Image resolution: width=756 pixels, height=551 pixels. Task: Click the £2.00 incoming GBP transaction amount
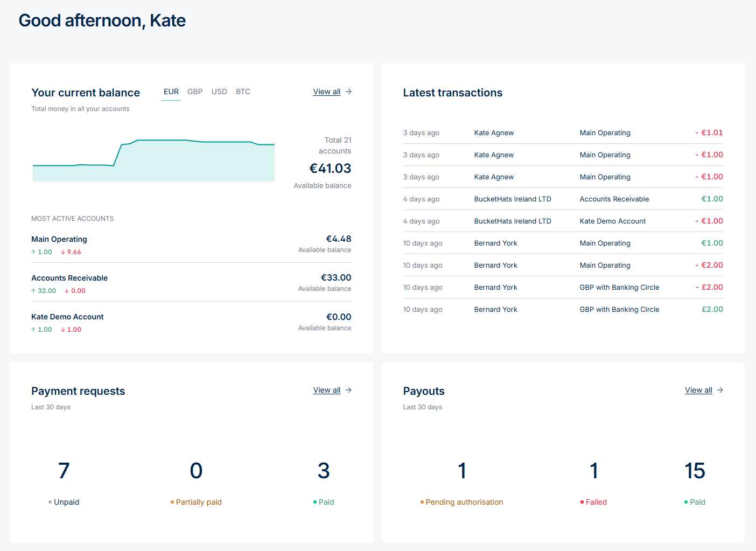[x=712, y=309]
